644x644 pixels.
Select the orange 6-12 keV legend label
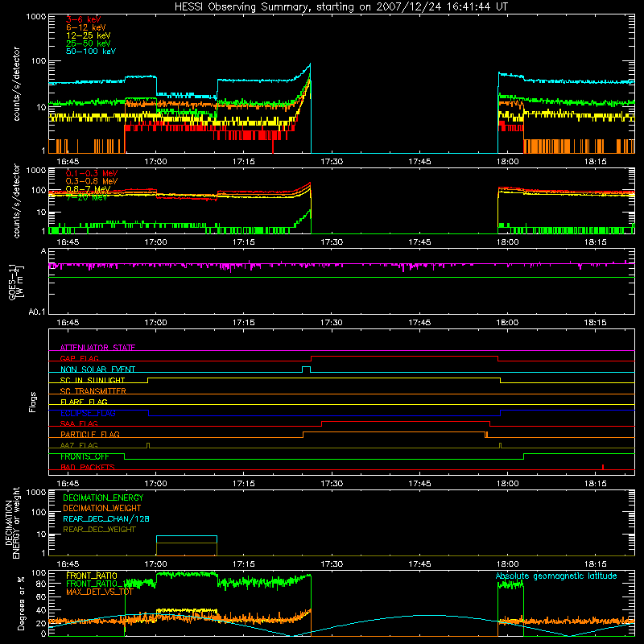86,27
